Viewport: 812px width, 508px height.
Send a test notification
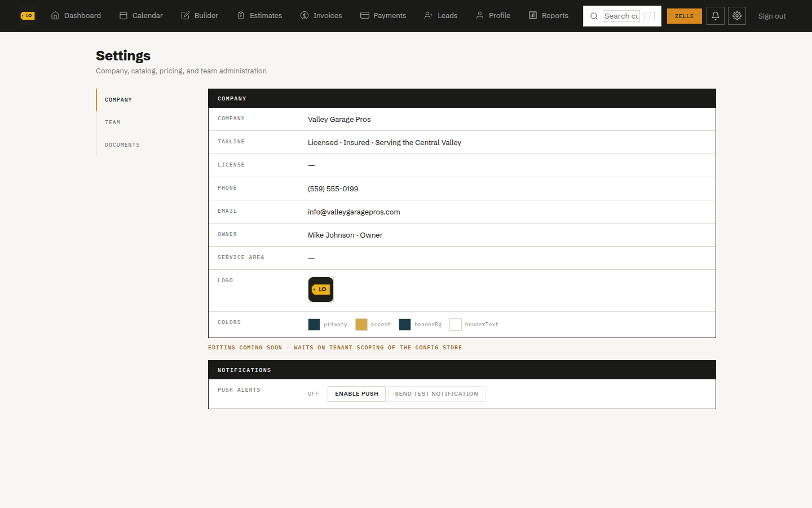436,394
